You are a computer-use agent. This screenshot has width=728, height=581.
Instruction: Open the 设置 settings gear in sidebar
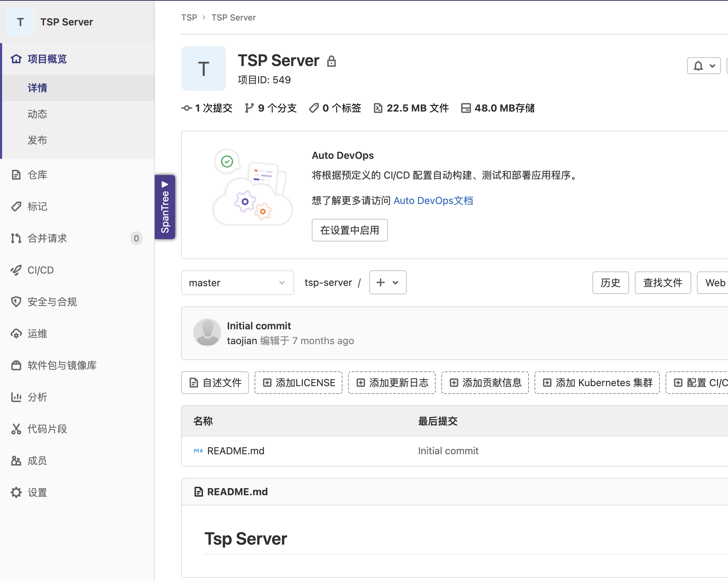37,492
